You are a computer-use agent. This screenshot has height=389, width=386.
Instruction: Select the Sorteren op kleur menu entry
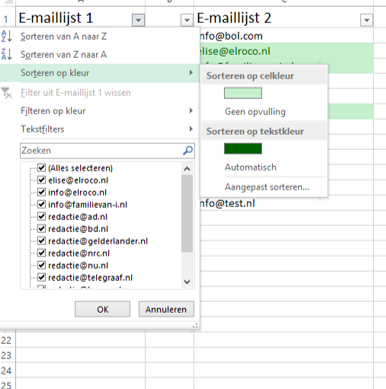tap(99, 73)
